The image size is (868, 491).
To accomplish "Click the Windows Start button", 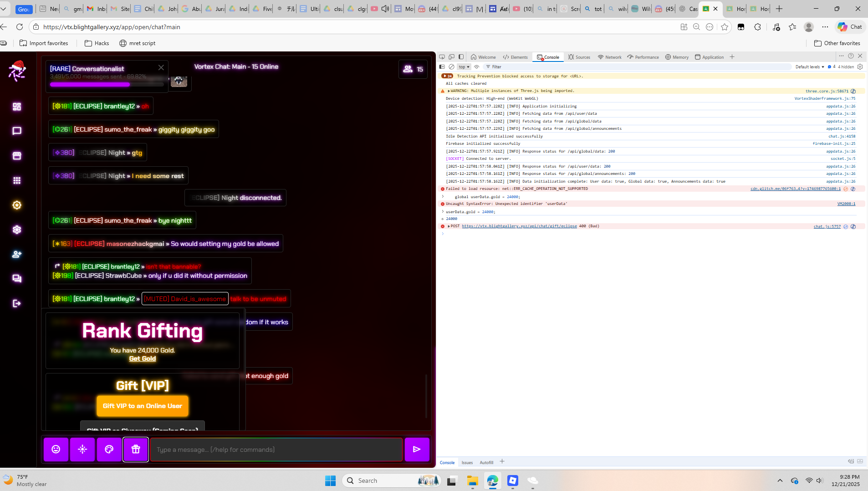I will click(330, 481).
